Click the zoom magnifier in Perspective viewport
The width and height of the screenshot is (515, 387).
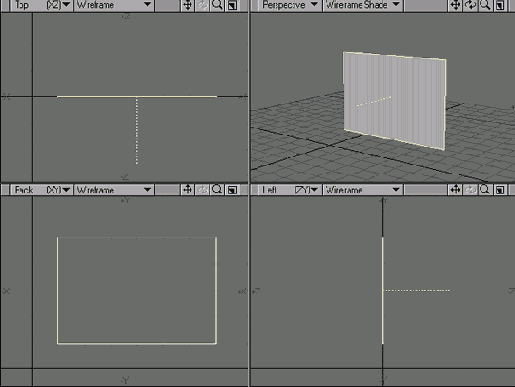[x=485, y=5]
